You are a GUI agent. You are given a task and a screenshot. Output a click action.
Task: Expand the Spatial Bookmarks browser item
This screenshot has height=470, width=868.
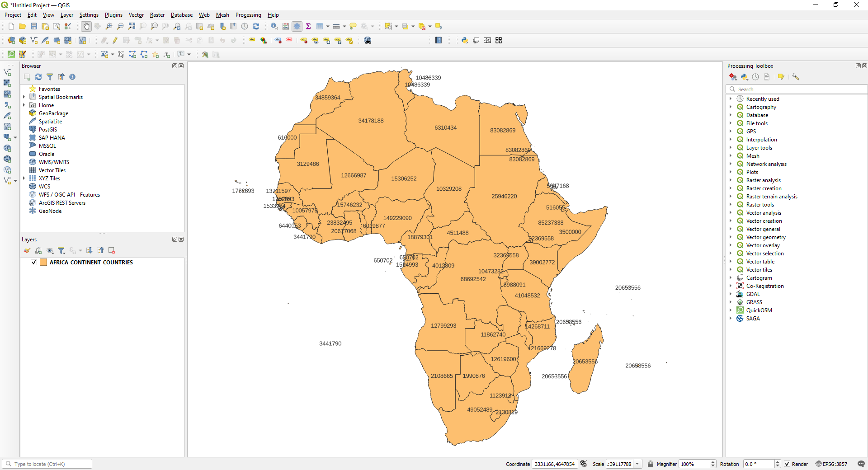24,97
